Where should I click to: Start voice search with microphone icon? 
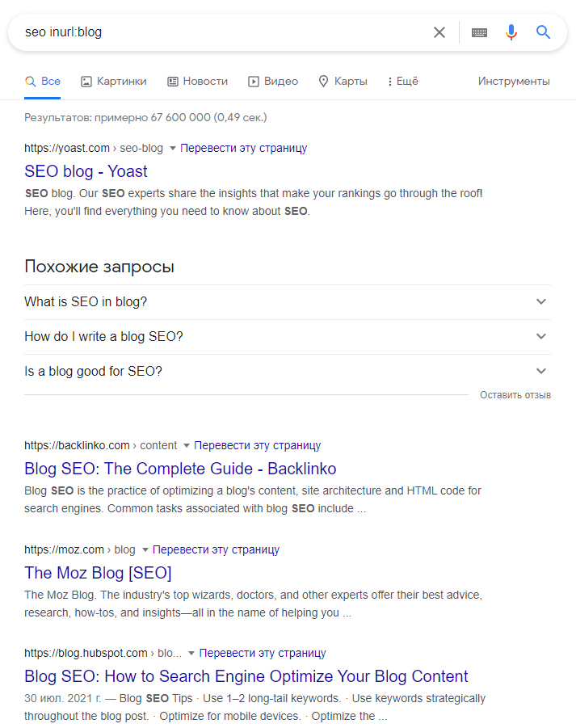click(511, 32)
